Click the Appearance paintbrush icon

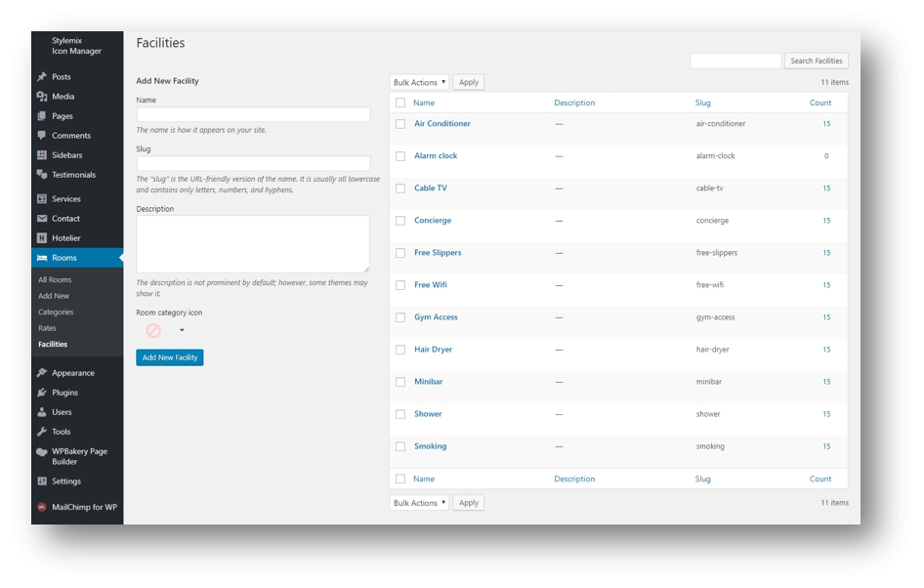42,373
